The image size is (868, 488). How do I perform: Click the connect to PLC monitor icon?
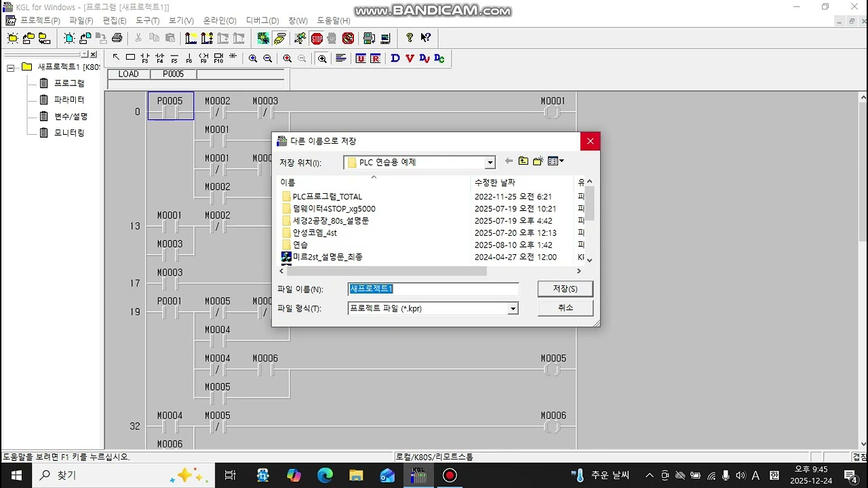tap(369, 38)
